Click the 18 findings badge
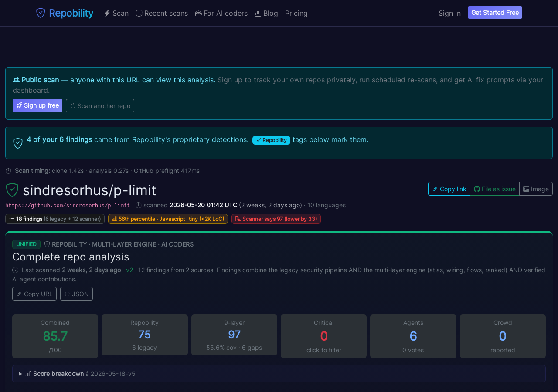This screenshot has width=558, height=392. (x=55, y=219)
